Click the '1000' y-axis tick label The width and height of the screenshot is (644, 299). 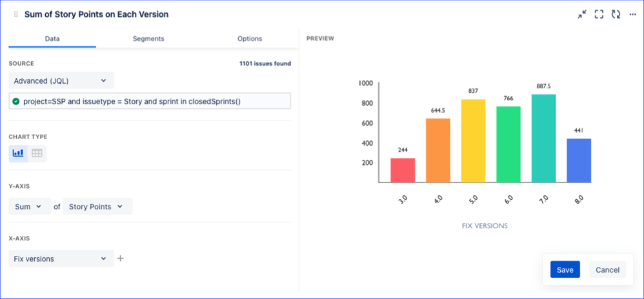(365, 83)
